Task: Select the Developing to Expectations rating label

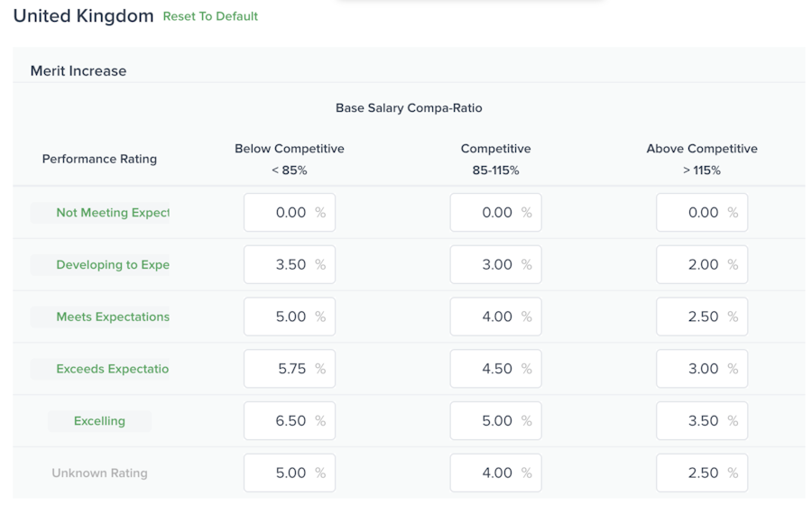Action: pyautogui.click(x=112, y=265)
